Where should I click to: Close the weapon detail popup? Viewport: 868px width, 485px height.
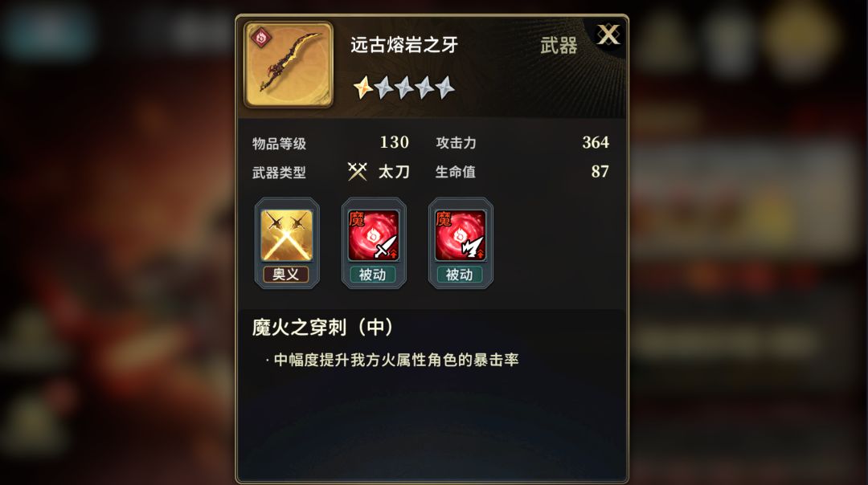pos(608,35)
